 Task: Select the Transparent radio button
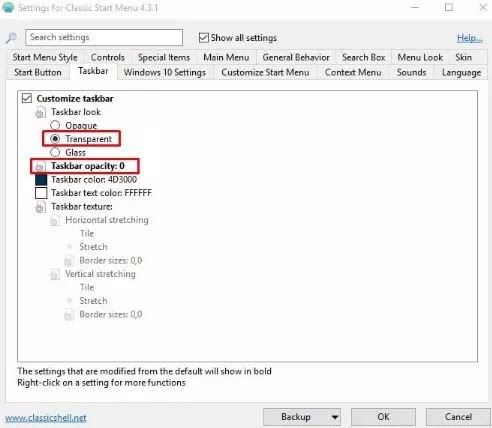coord(55,139)
